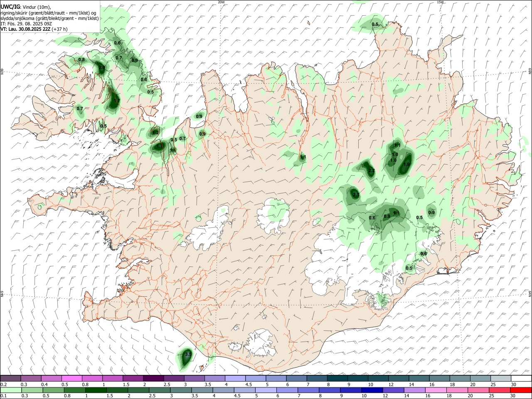This screenshot has width=532, height=399.
Task: Click the '15W' longitude label
Action: click(x=440, y=2)
